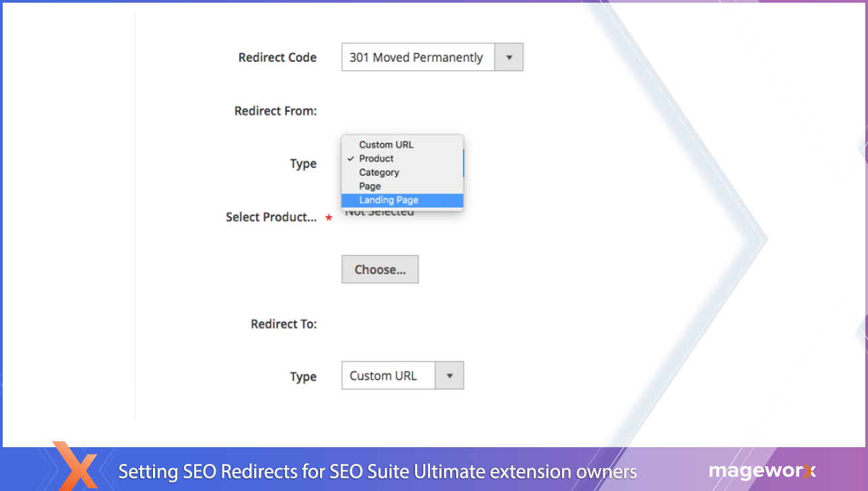Click the mageworx brand logo

[762, 471]
